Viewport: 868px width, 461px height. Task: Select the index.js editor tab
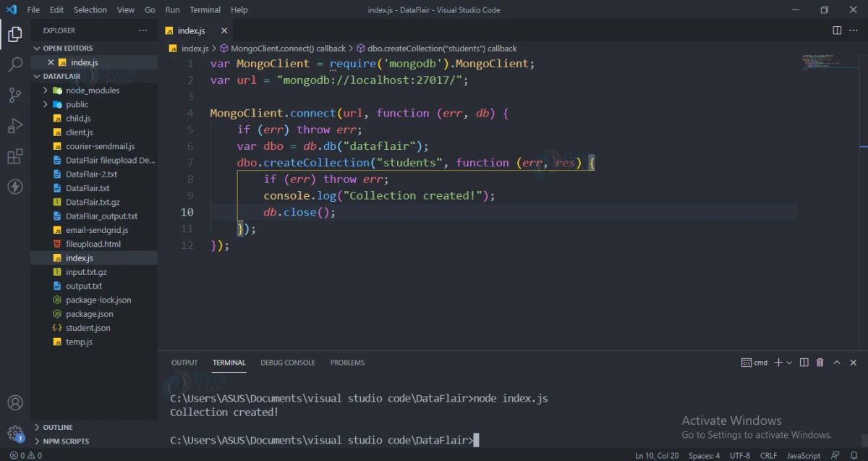click(191, 30)
